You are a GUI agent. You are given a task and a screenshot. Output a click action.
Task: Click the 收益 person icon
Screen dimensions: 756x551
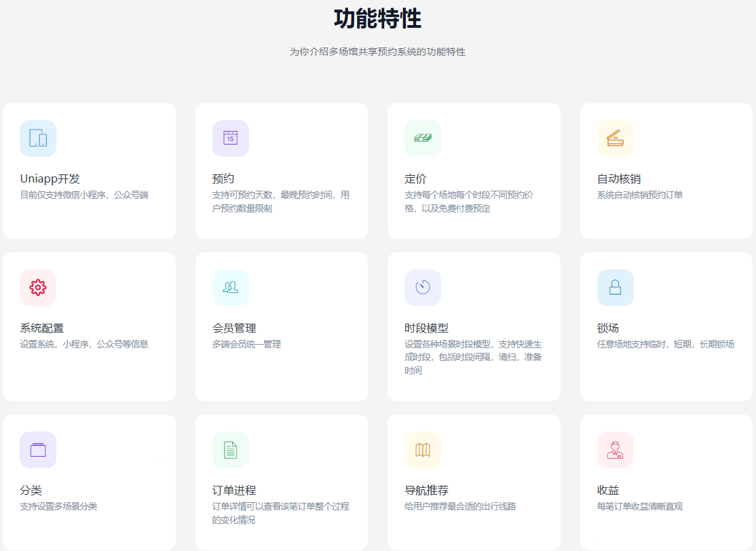(615, 450)
